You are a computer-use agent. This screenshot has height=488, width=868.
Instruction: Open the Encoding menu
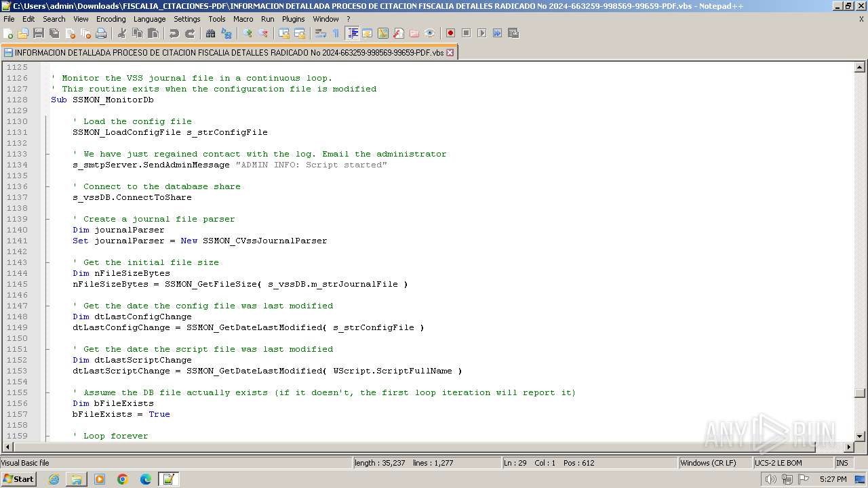point(111,19)
